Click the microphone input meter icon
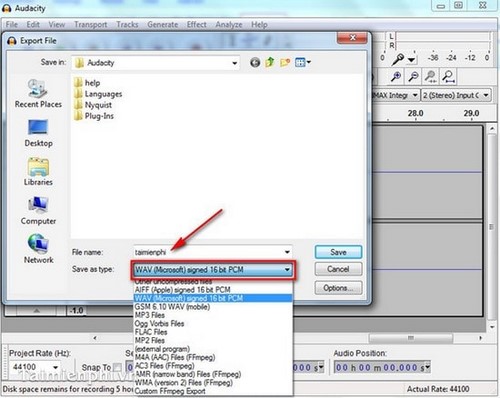 click(x=397, y=59)
